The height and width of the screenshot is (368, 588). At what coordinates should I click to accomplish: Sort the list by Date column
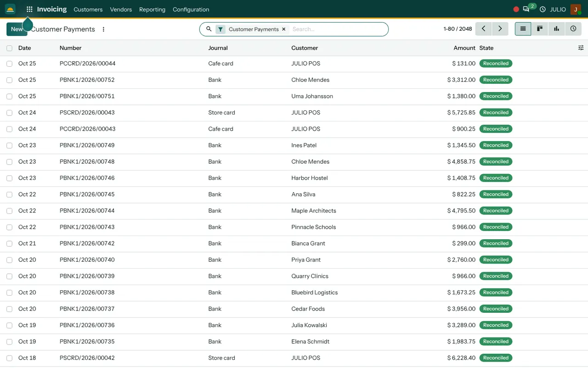25,48
